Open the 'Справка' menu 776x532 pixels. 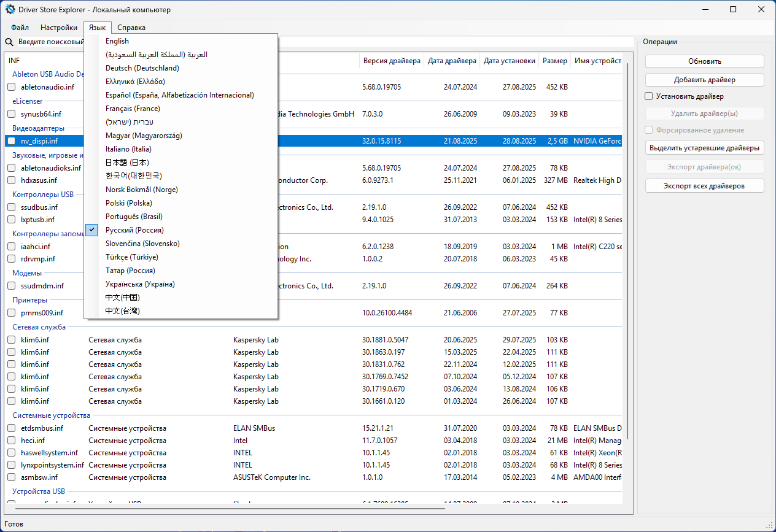tap(131, 28)
